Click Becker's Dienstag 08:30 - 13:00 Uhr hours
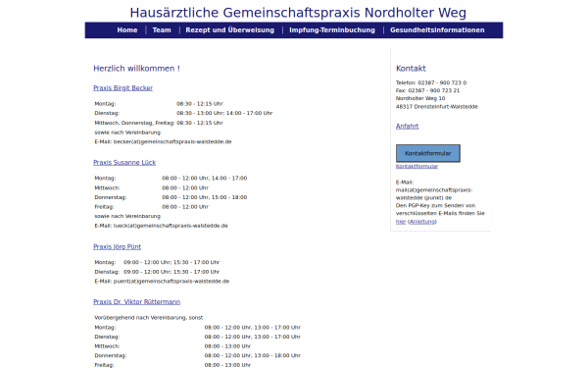This screenshot has width=588, height=368. tap(224, 113)
